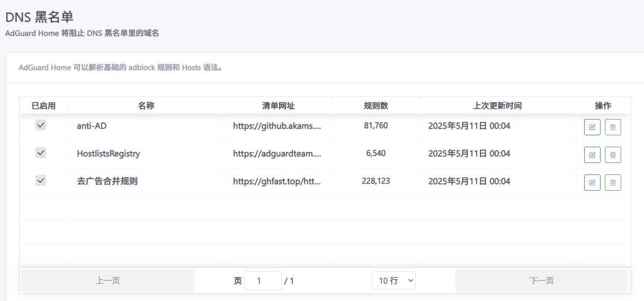Click the delete trash icon for anti-AD

click(613, 127)
